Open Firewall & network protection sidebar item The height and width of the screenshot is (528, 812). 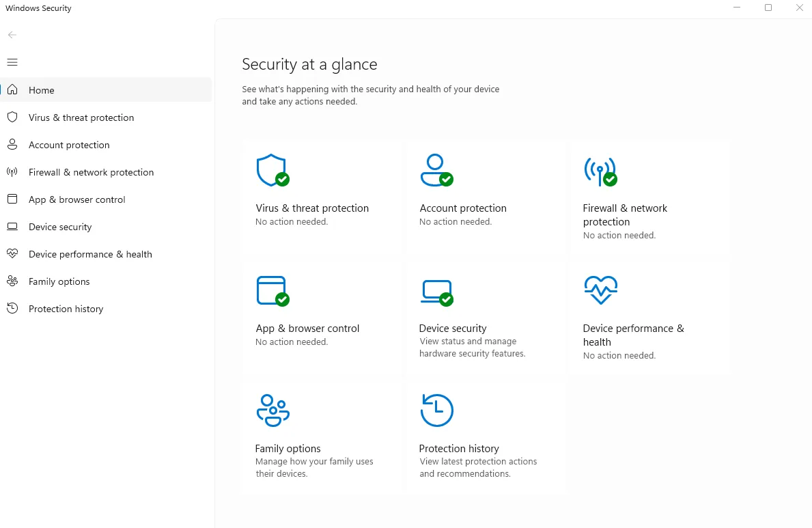(106, 172)
